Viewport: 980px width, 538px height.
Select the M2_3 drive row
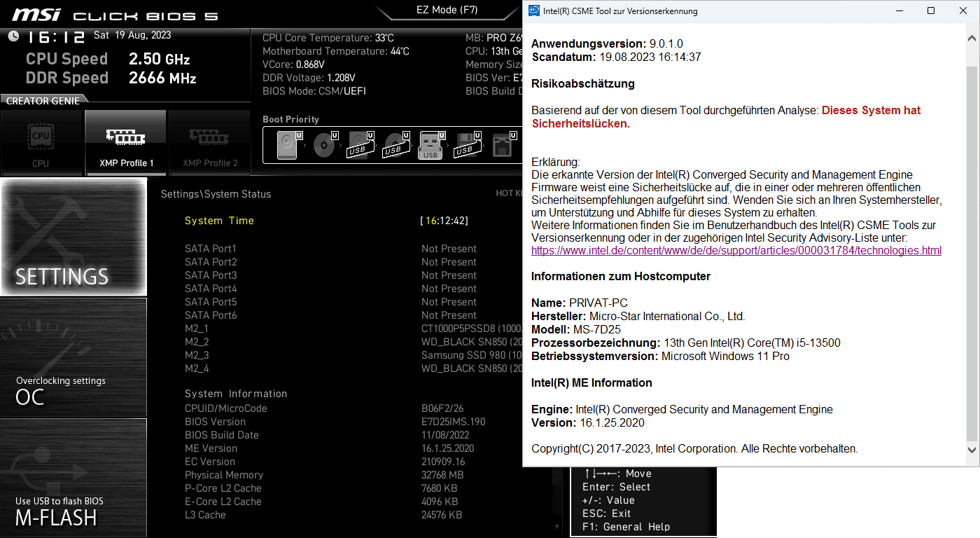click(x=353, y=355)
